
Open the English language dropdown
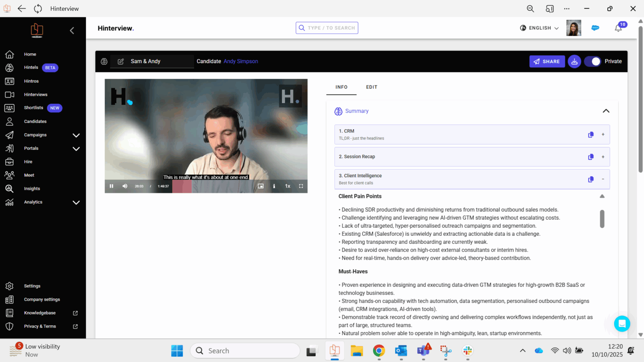540,28
